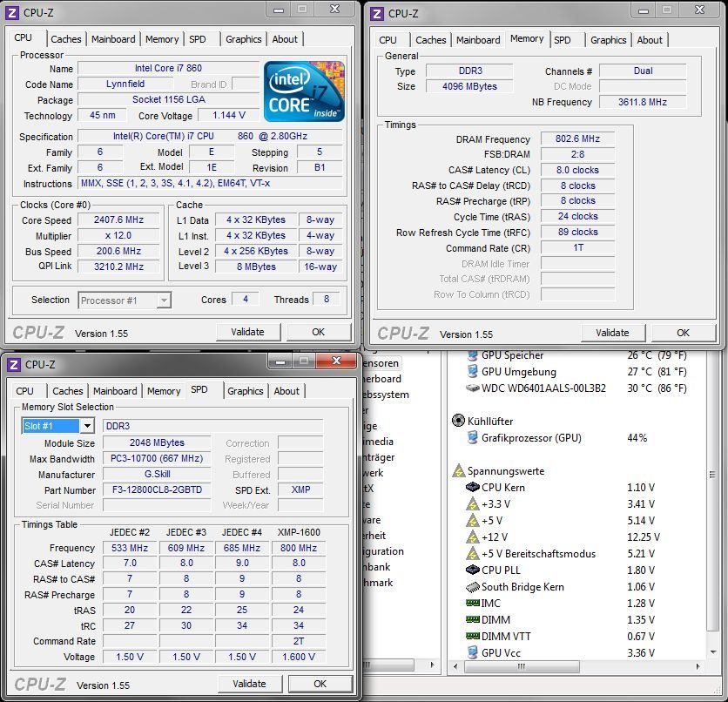Click the +3.3 V voltage icon
The width and height of the screenshot is (728, 702).
point(472,503)
